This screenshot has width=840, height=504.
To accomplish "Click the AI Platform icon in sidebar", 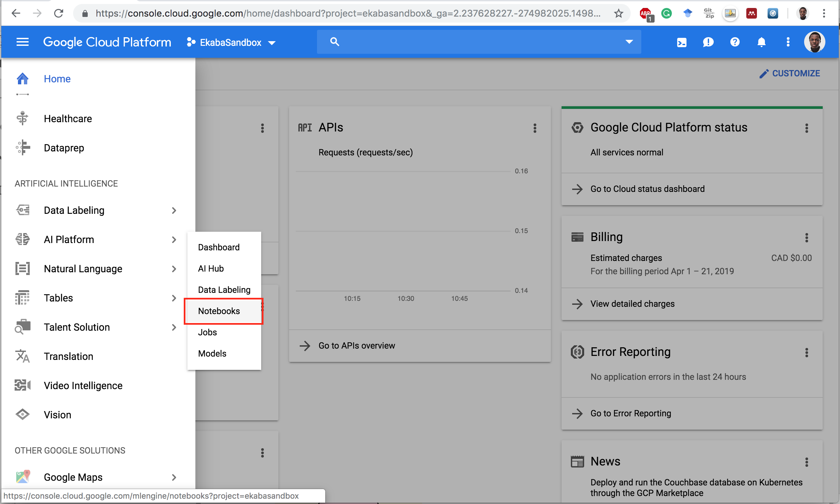I will pos(23,240).
